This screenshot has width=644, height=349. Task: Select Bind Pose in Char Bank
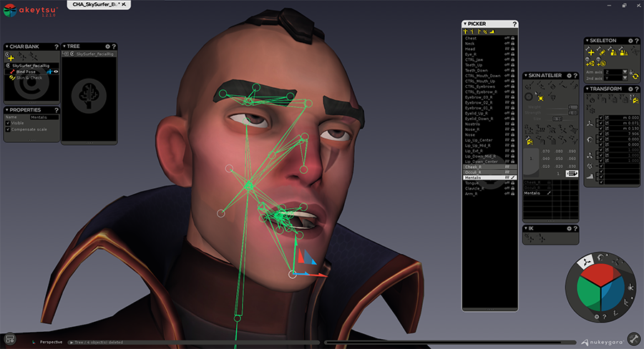tap(32, 72)
